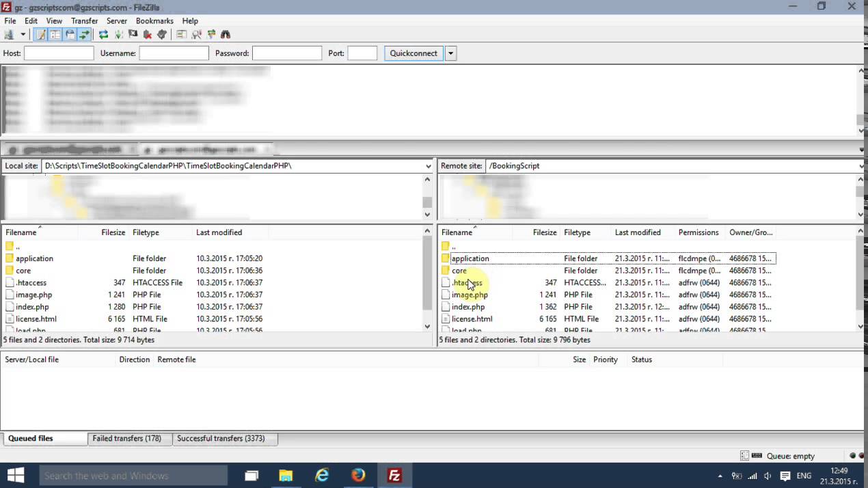Screen dimensions: 868x488
Task: Click the Quickconnect button
Action: 413,53
